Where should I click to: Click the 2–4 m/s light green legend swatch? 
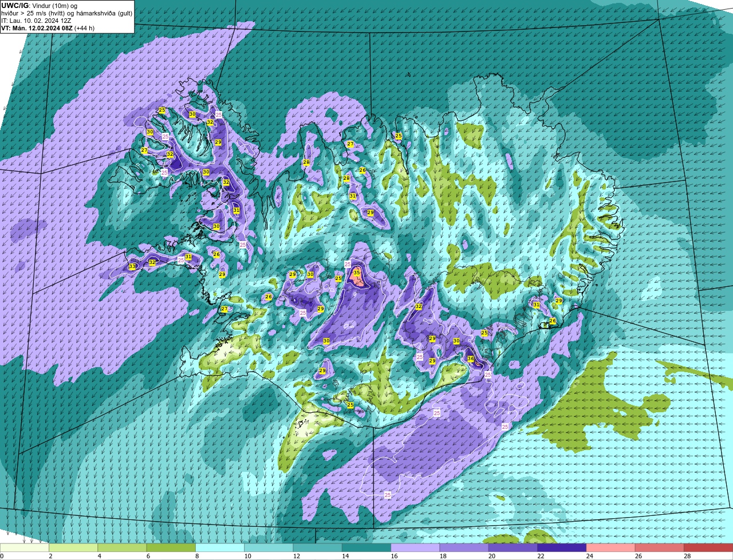point(73,548)
